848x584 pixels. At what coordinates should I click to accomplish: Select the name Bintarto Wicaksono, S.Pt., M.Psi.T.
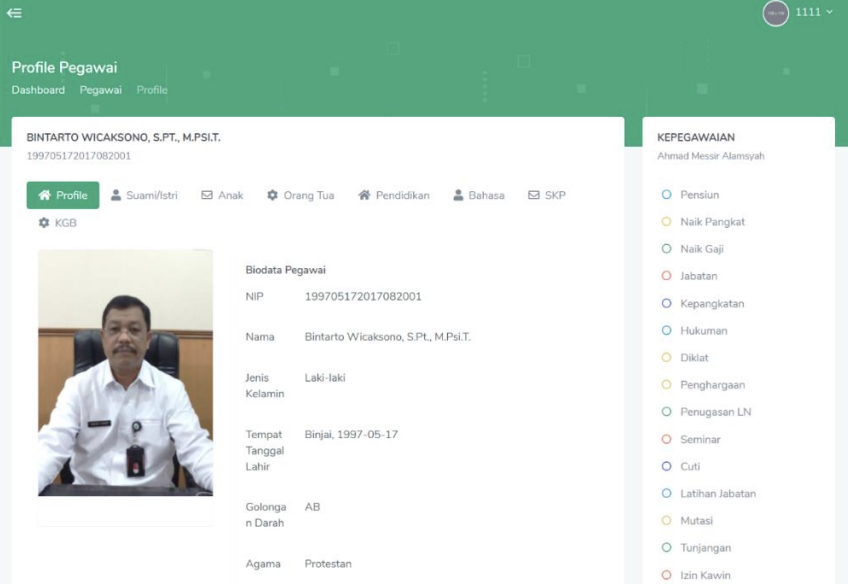coord(388,336)
